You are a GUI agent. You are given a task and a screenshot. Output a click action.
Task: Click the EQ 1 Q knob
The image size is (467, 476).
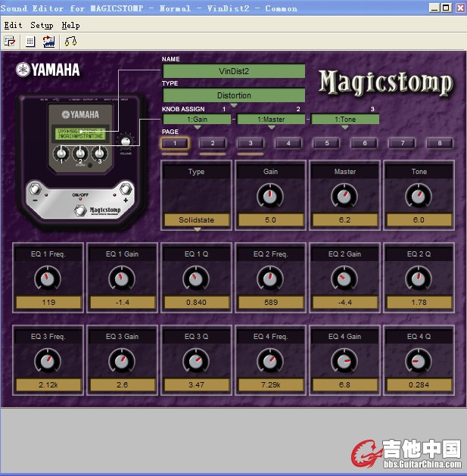(x=196, y=278)
